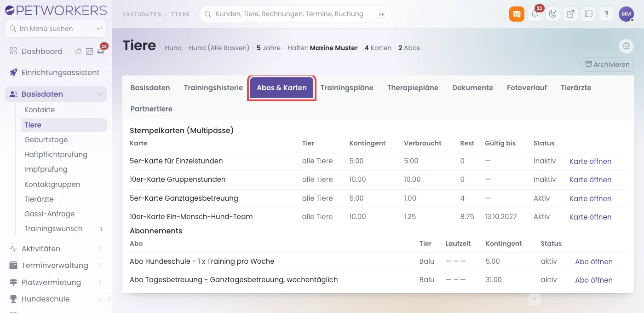Open help via the question mark icon
The height and width of the screenshot is (313, 644).
click(606, 14)
